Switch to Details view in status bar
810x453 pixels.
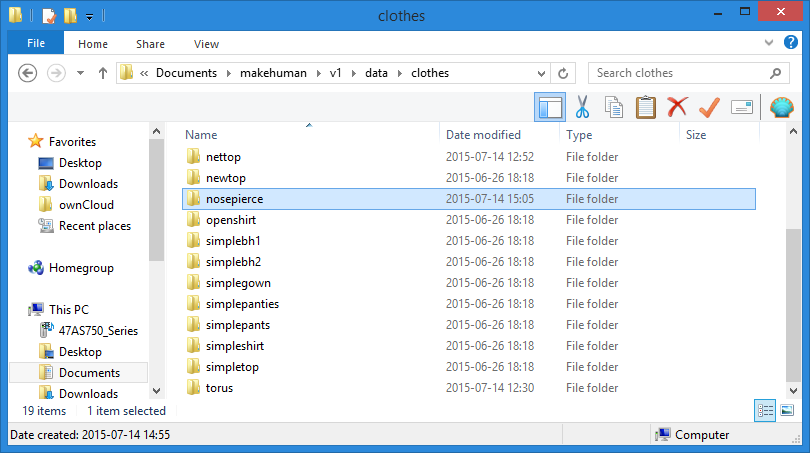[765, 410]
